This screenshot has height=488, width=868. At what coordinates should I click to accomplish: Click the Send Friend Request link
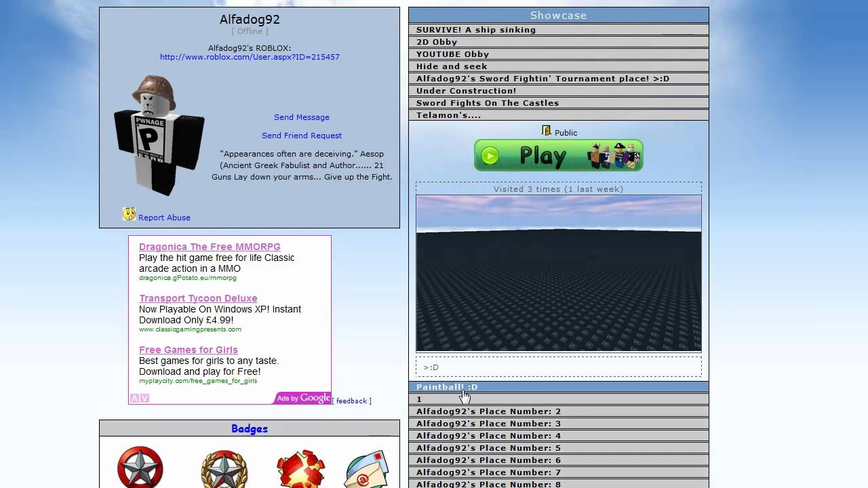[x=302, y=136]
